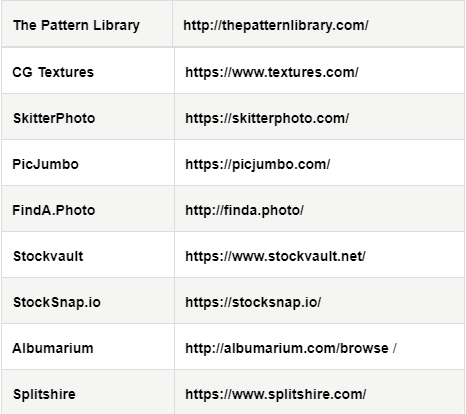Viewport: 466px width, 414px height.
Task: Visit the skitterphoto.com URL
Action: pos(267,118)
